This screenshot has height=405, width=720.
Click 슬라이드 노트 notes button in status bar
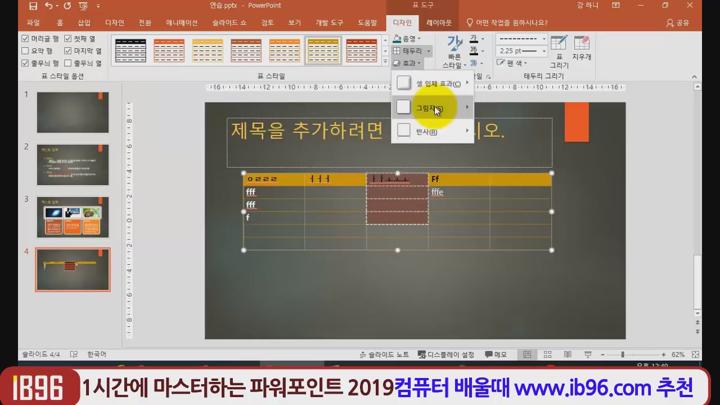(384, 354)
